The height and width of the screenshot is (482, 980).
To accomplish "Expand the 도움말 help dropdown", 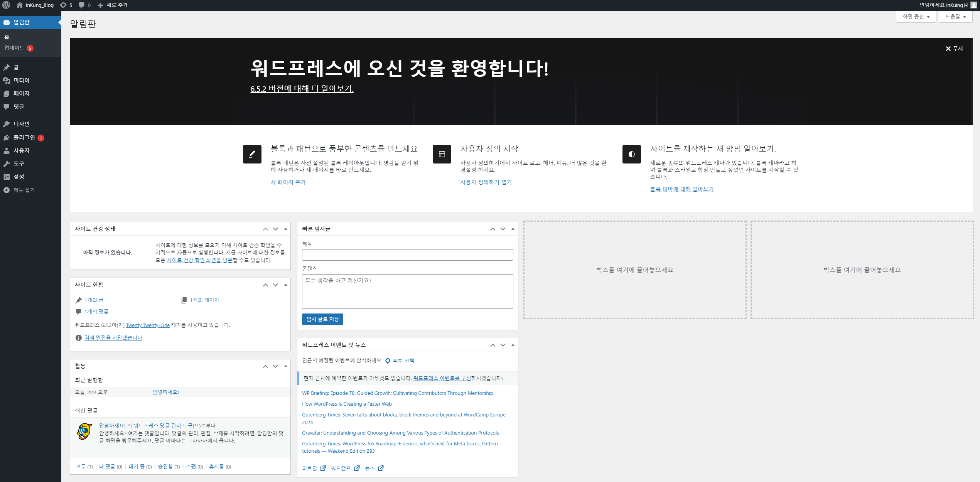I will [x=955, y=17].
